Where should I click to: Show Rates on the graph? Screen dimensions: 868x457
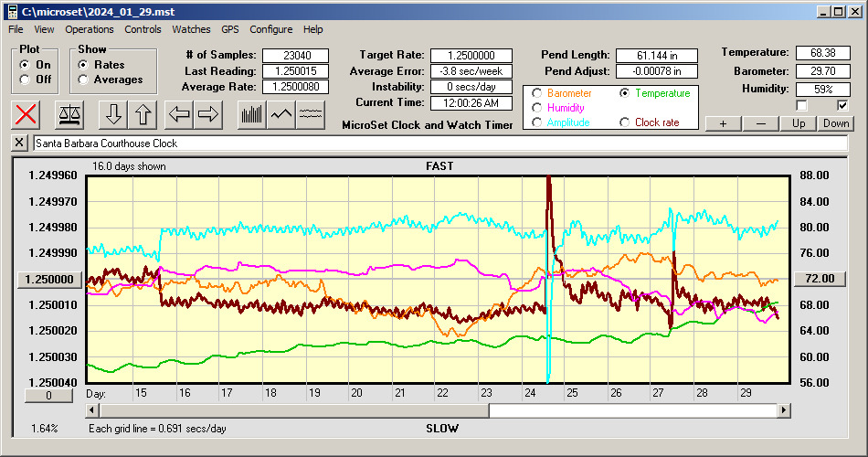coord(83,65)
